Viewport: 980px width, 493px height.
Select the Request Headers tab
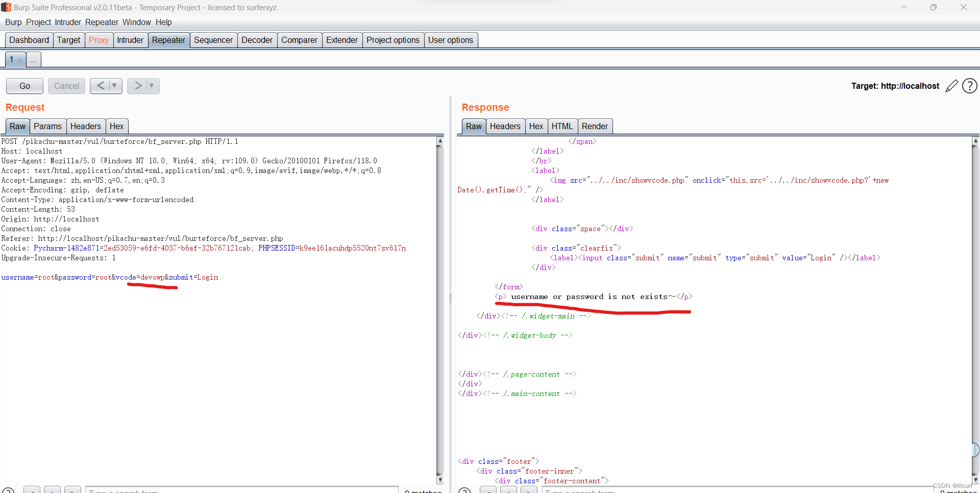[x=86, y=127]
